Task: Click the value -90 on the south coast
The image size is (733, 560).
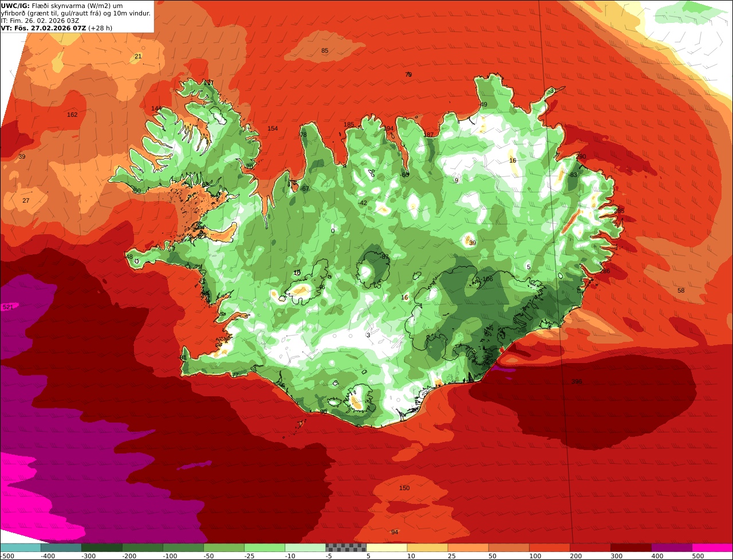Action: click(322, 411)
